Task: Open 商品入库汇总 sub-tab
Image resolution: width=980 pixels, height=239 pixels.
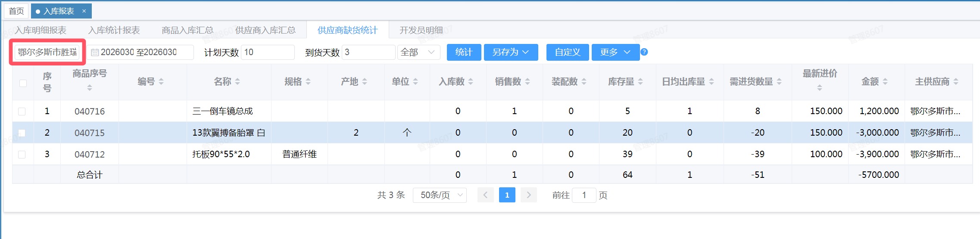Action: (x=187, y=30)
